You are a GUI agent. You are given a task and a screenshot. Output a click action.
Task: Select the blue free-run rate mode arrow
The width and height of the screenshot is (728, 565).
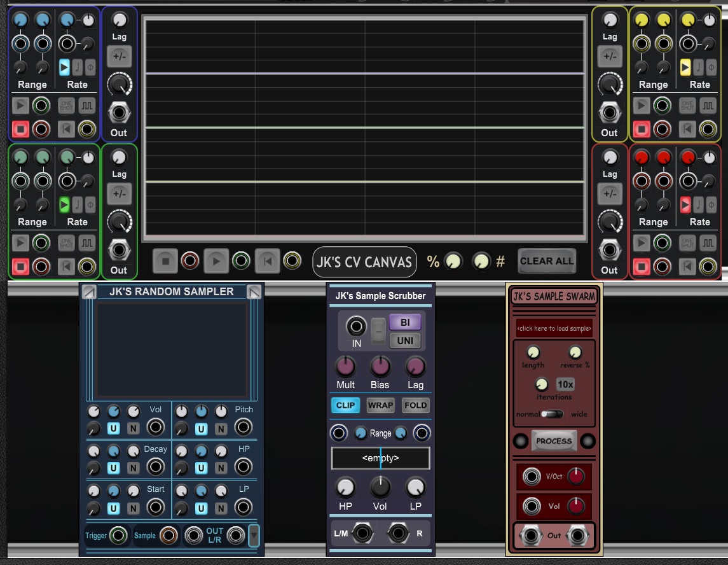click(64, 67)
